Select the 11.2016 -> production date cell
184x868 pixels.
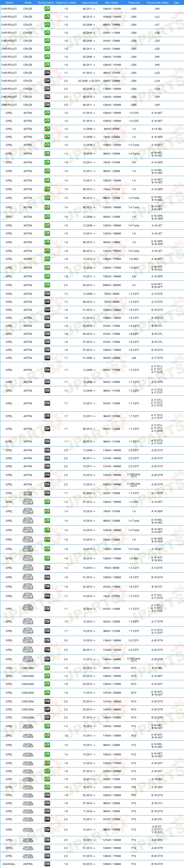[89, 811]
